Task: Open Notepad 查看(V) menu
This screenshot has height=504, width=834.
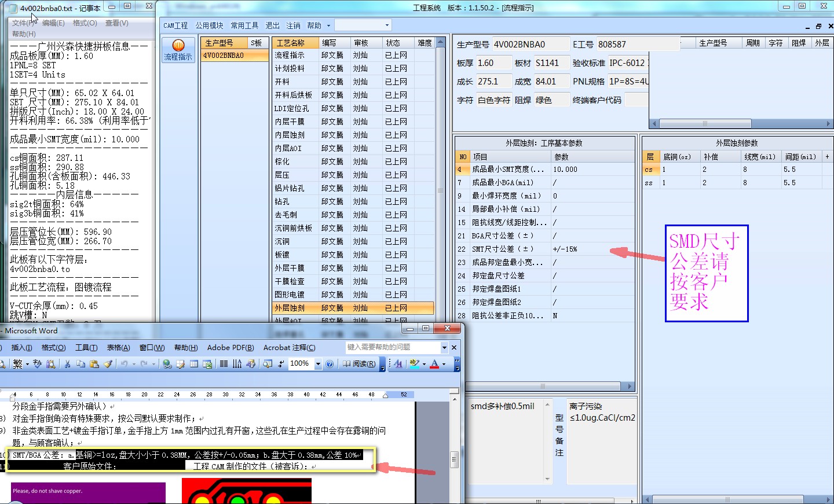Action: 116,23
